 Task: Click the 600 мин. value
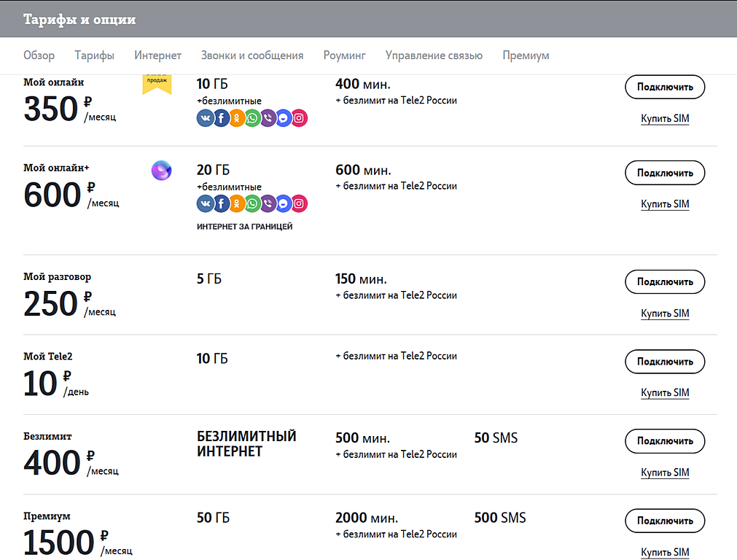coord(363,170)
